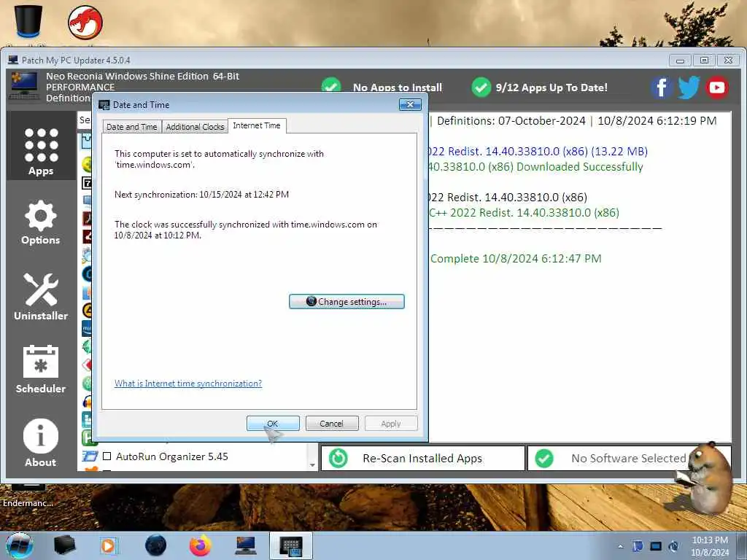Switch to the Additional Clocks tab

pyautogui.click(x=195, y=127)
